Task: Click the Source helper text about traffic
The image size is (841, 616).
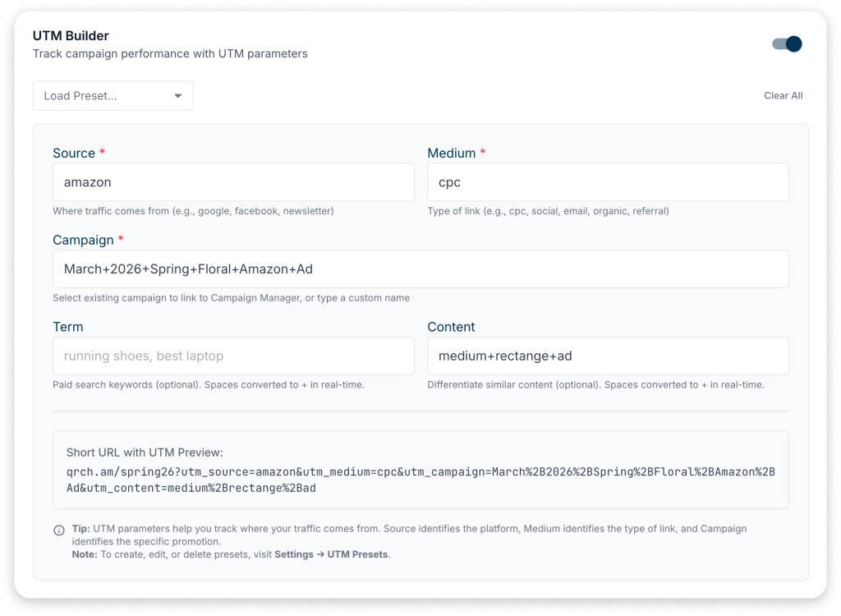Action: click(193, 211)
